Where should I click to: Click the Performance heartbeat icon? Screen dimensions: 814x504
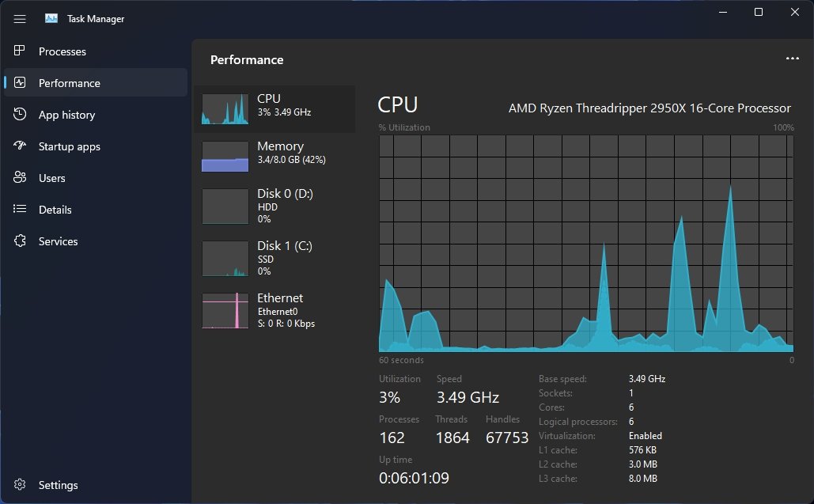[x=21, y=83]
